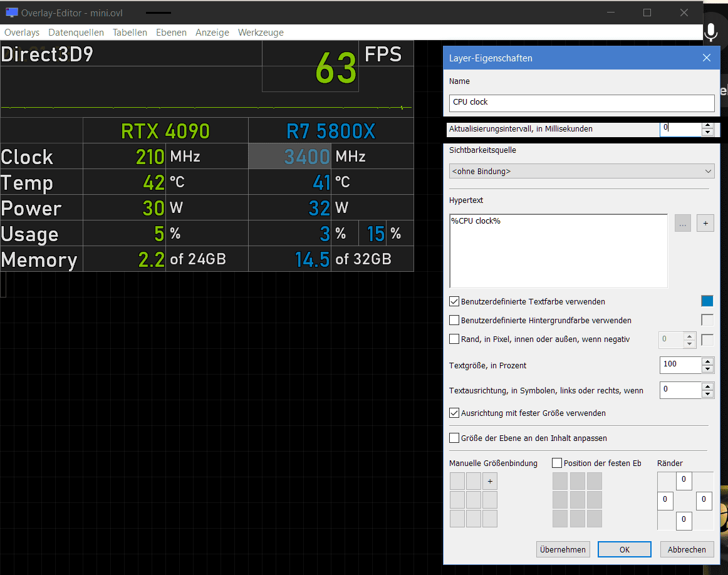Confirm the dialog with OK

tap(625, 549)
